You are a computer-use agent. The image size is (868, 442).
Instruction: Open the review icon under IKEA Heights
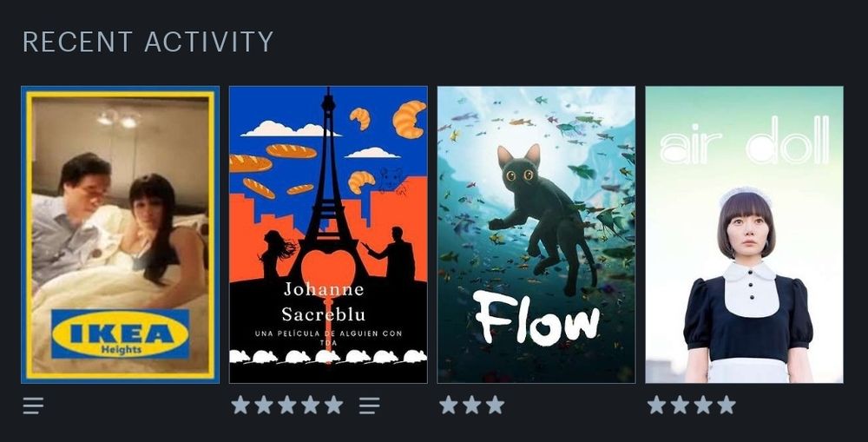33,406
